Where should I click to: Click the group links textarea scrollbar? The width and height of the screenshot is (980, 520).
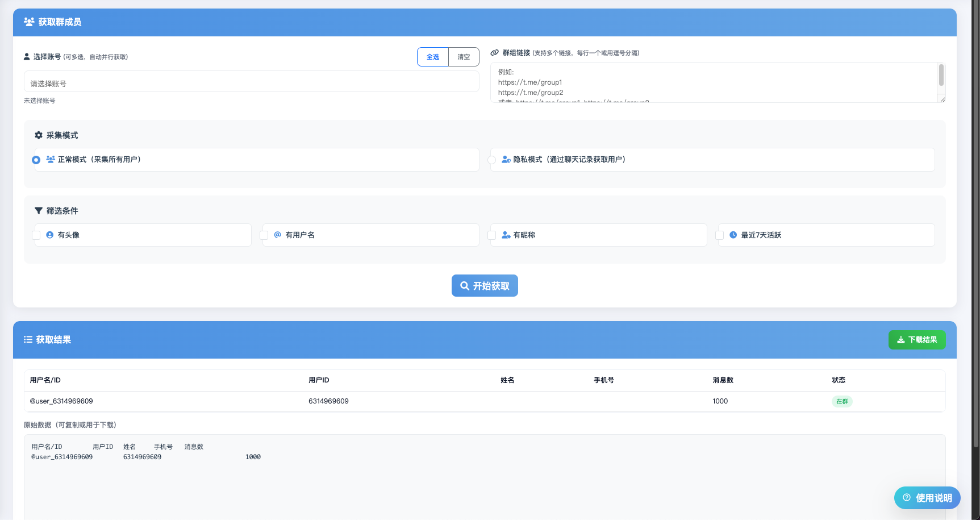click(941, 76)
